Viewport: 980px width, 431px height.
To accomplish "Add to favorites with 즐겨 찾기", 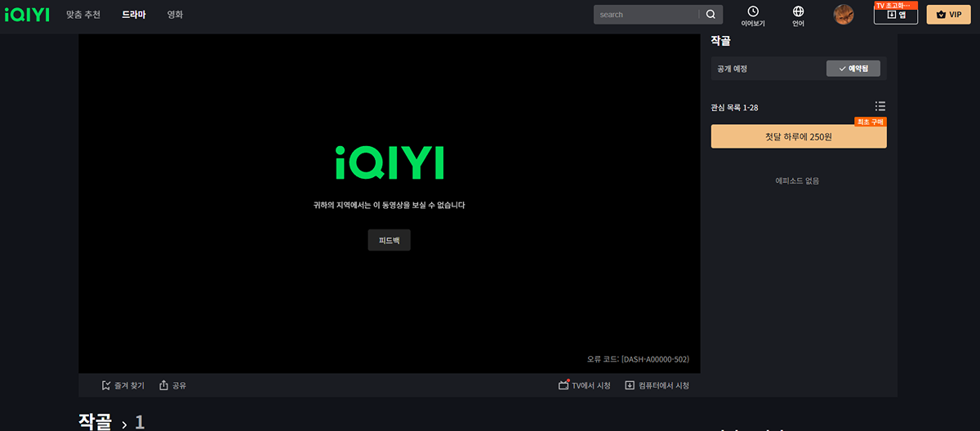I will tap(122, 385).
